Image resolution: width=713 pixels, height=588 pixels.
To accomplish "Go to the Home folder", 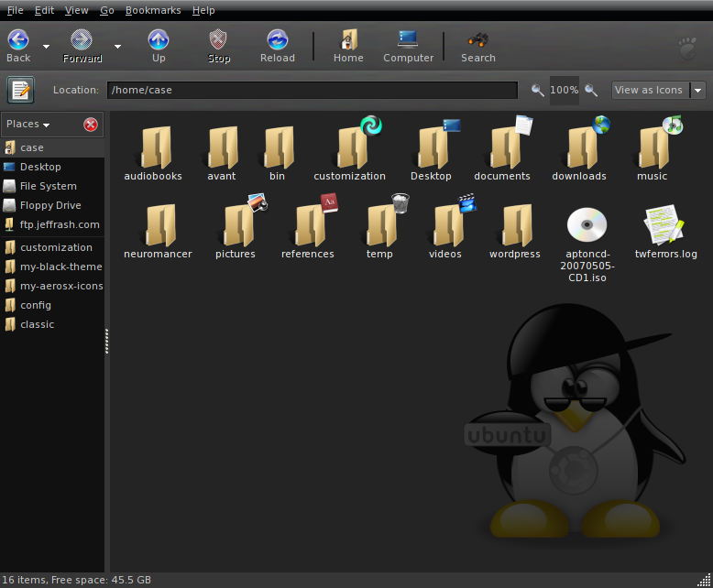I will [x=348, y=46].
